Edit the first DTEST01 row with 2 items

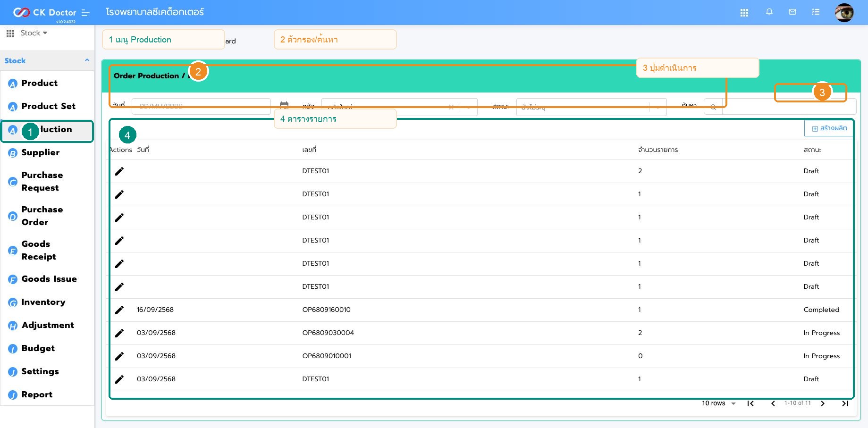pos(119,171)
